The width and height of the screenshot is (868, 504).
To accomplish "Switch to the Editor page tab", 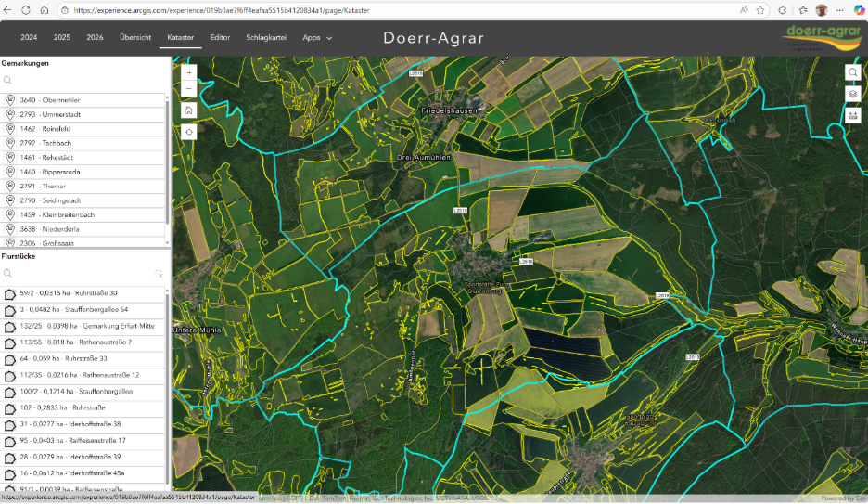I will point(220,38).
